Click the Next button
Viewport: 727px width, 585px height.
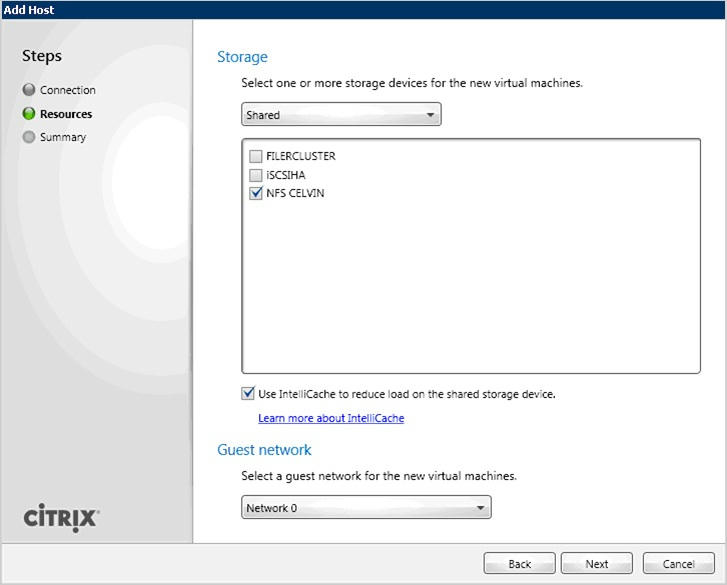click(597, 564)
